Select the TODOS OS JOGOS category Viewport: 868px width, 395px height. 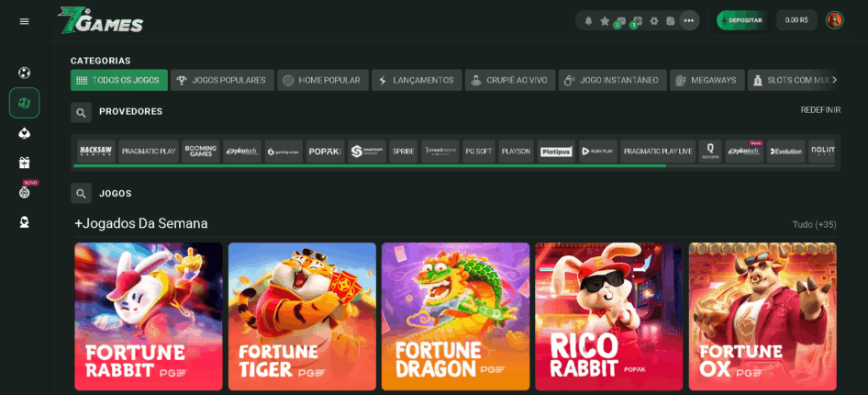(119, 80)
